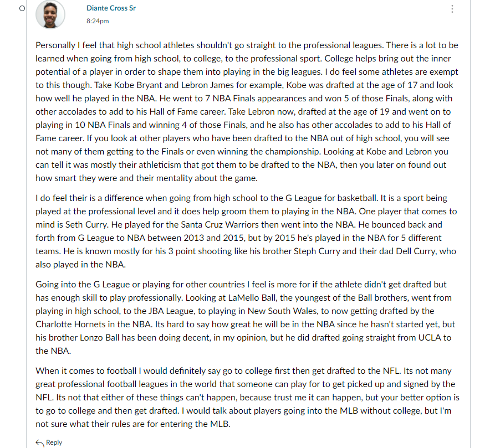Click "Charlotte Hornets" in the third paragraph
This screenshot has width=495, height=448.
(70, 325)
